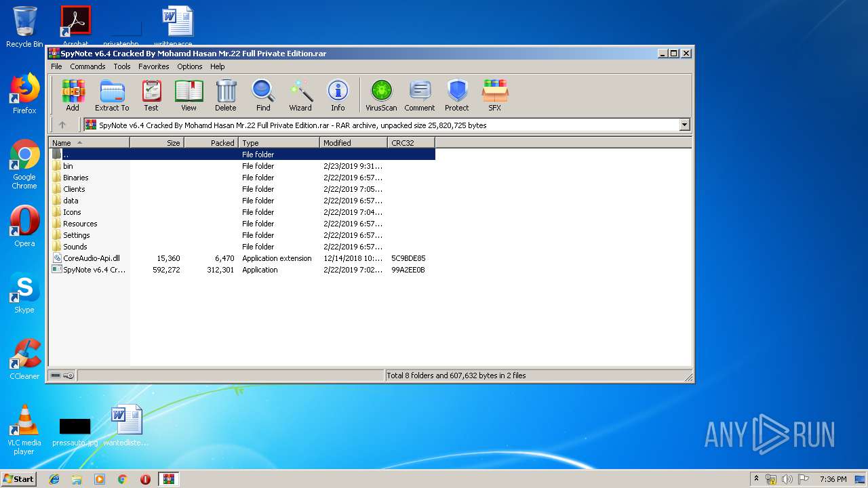Open the Help menu
Viewport: 868px width, 488px height.
tap(217, 66)
